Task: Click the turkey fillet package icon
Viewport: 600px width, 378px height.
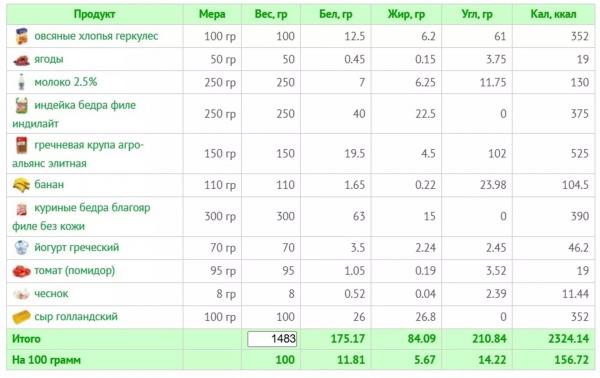Action: [21, 106]
